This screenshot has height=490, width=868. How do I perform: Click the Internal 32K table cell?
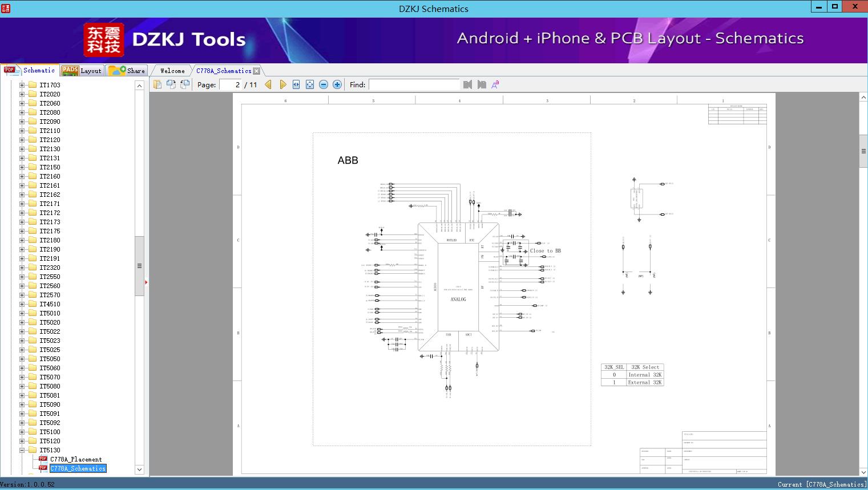pyautogui.click(x=645, y=375)
